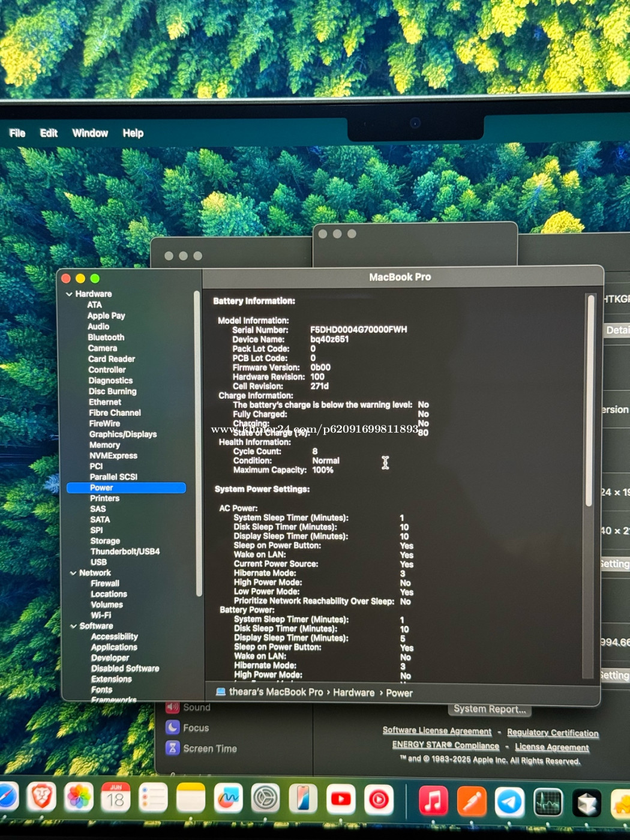Select NVMExpress in the sidebar
Image resolution: width=630 pixels, height=840 pixels.
[113, 455]
